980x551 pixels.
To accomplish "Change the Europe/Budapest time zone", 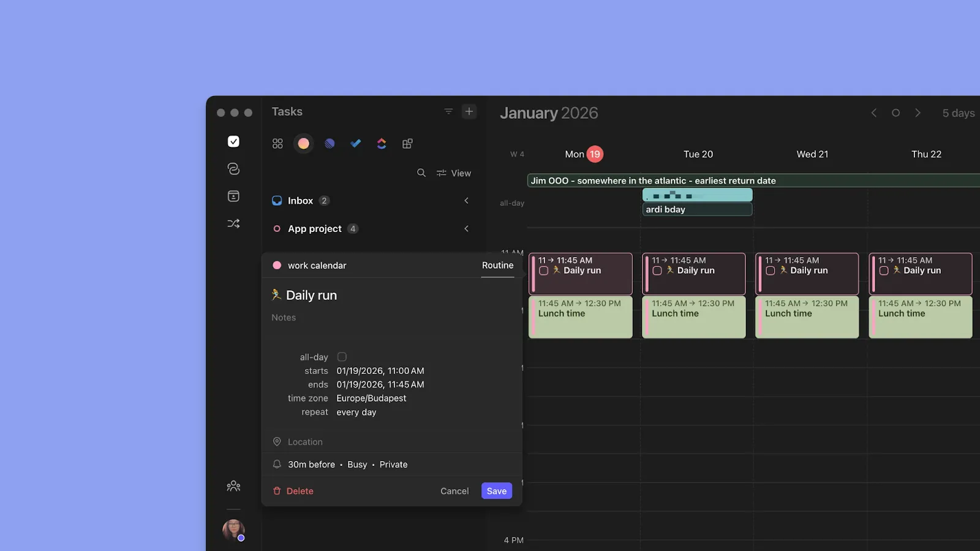I will (x=371, y=398).
